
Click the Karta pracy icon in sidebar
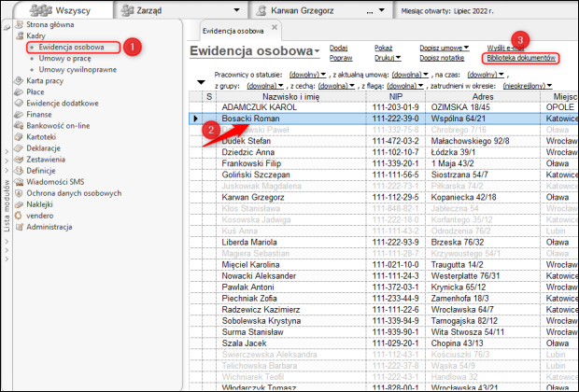[18, 79]
